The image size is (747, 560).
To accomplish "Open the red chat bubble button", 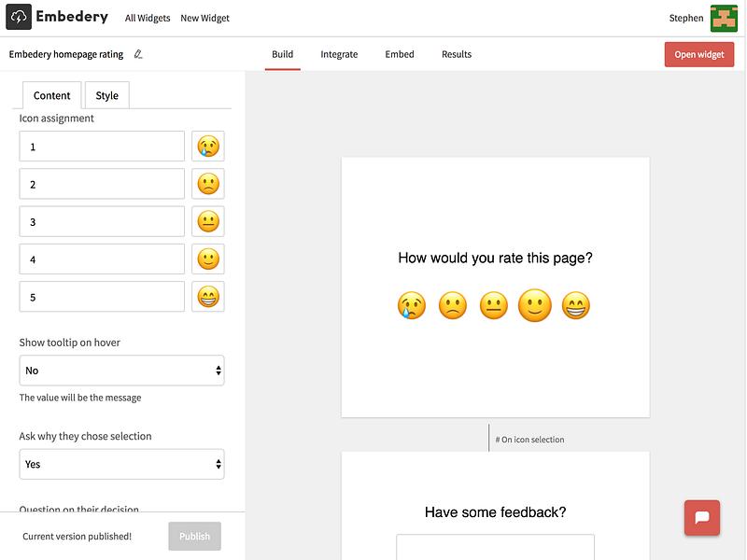I will coord(702,518).
